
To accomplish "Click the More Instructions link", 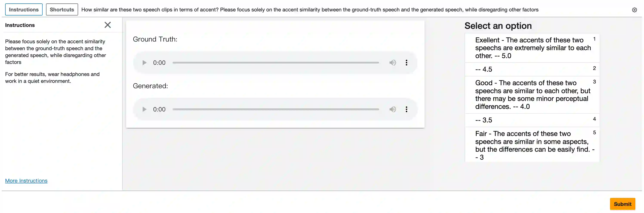I will pos(26,181).
